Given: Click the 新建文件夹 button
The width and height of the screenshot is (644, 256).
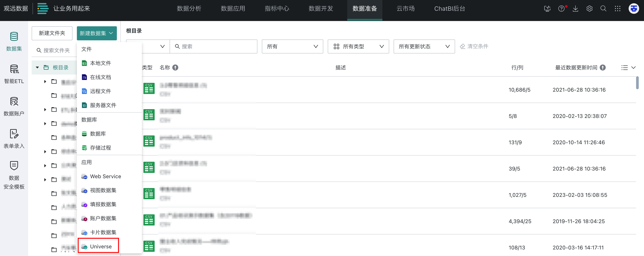Looking at the screenshot, I should (52, 33).
